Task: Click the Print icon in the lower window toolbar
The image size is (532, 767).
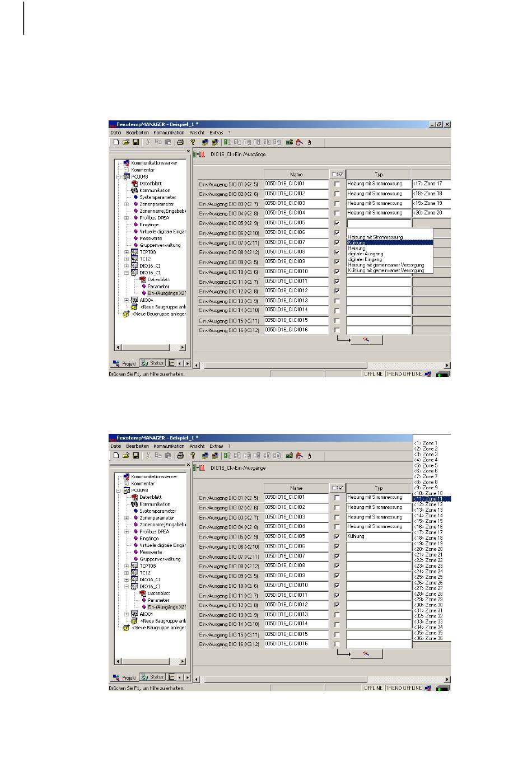Action: tap(180, 456)
